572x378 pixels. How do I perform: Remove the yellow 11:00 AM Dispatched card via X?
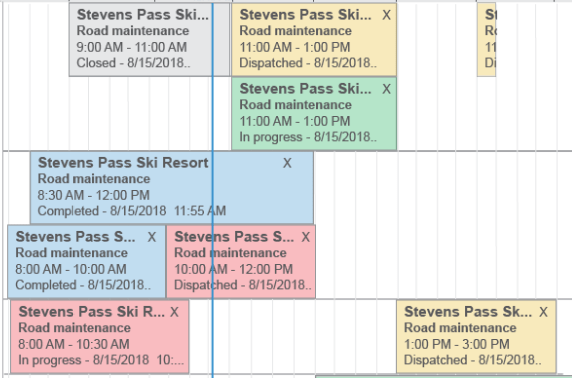(386, 15)
